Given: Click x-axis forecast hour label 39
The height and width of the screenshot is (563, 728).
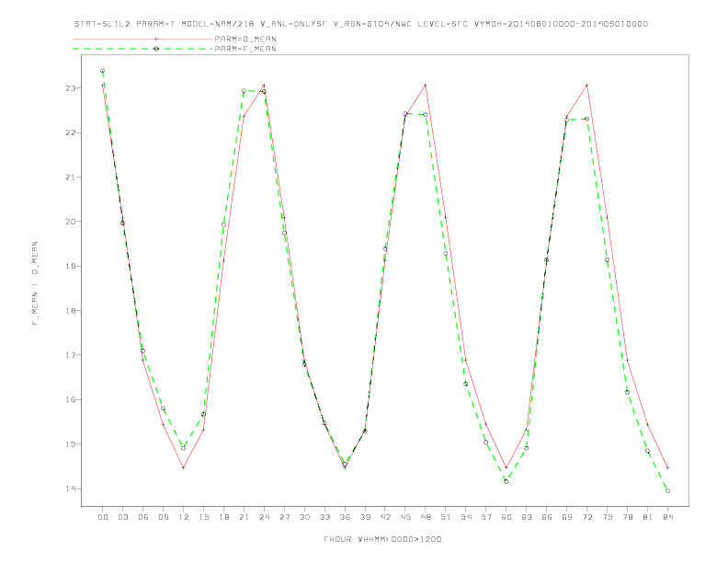Looking at the screenshot, I should [x=365, y=517].
